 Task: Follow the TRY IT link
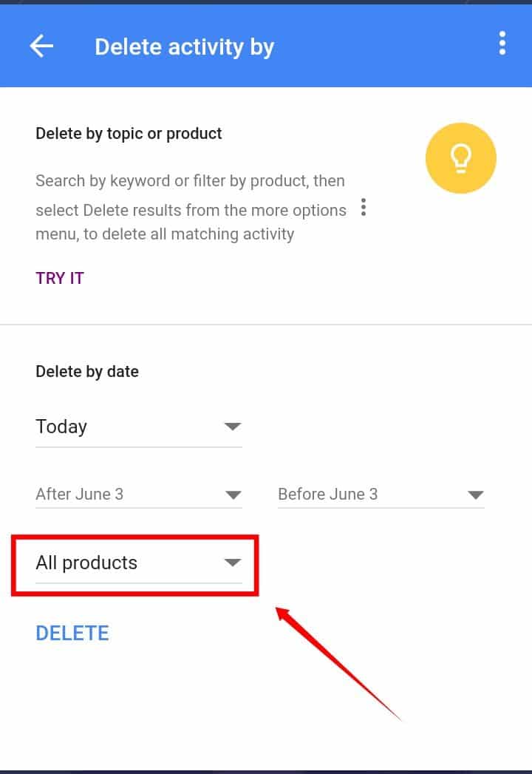(x=60, y=278)
